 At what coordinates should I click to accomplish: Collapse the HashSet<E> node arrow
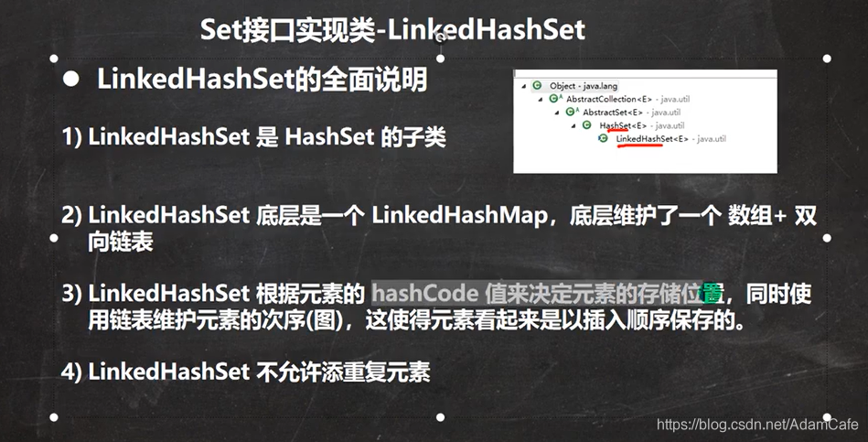click(x=574, y=125)
